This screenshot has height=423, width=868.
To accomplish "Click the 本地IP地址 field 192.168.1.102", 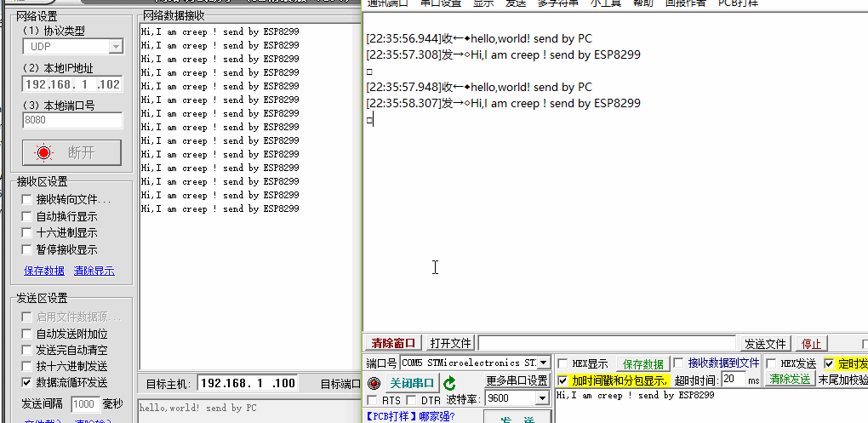I will [72, 84].
